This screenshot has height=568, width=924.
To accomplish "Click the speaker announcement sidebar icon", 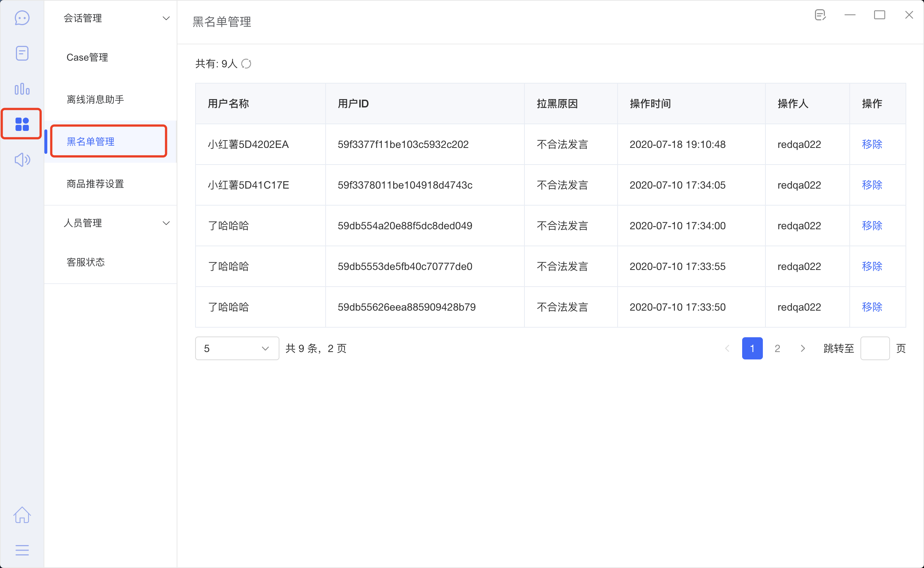I will (x=22, y=160).
